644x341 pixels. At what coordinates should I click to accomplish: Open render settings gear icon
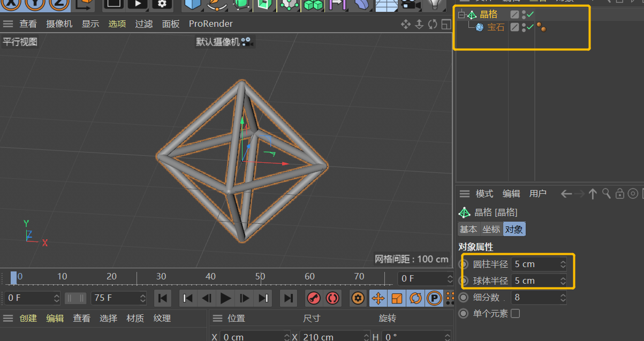(162, 4)
